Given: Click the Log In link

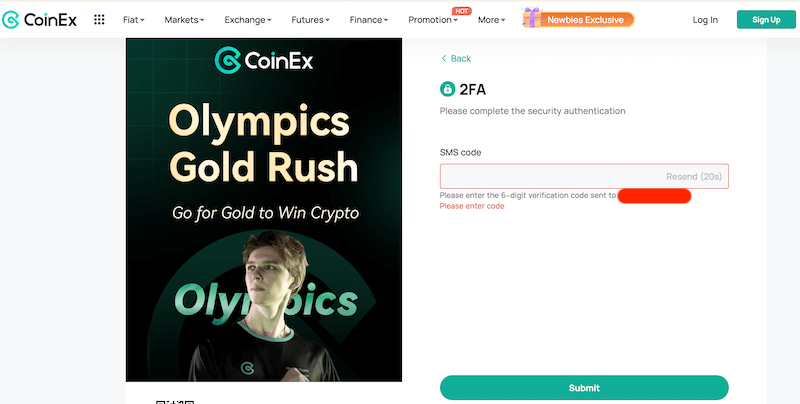Looking at the screenshot, I should coord(705,20).
